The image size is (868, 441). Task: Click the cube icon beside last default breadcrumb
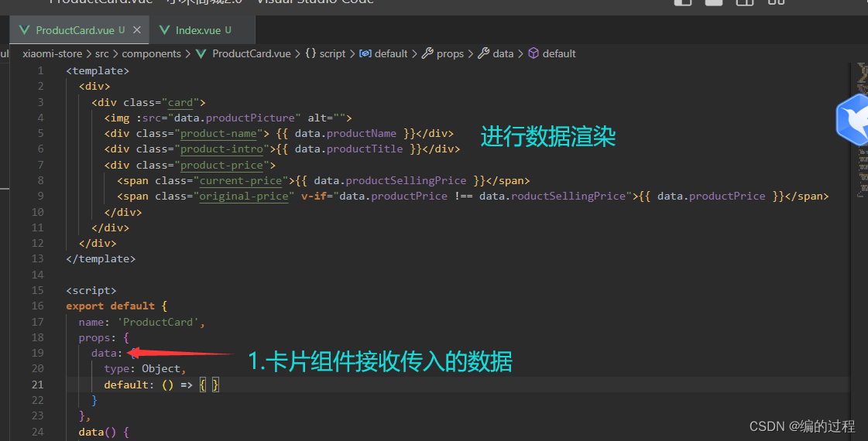533,53
